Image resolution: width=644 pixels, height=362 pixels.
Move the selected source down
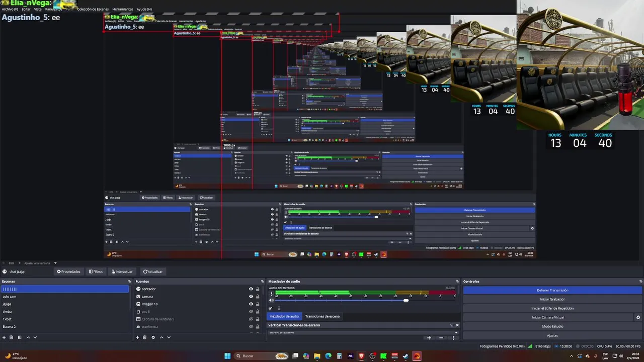169,337
